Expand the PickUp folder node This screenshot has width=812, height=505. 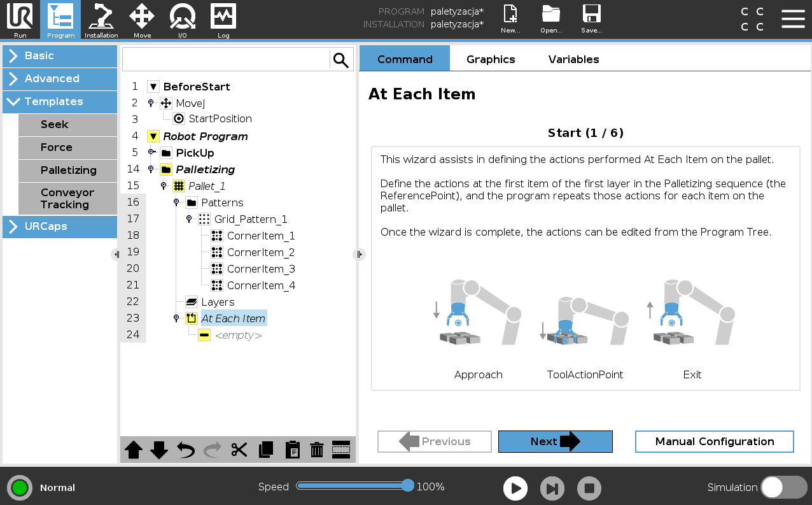coord(151,153)
